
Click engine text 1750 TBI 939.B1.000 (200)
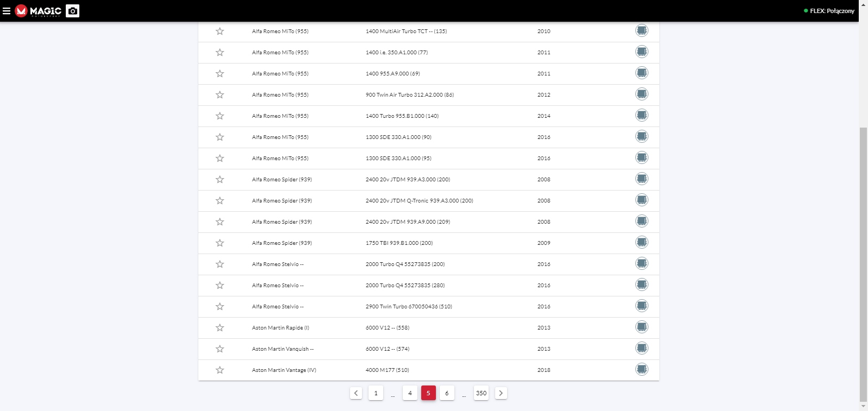pyautogui.click(x=399, y=243)
